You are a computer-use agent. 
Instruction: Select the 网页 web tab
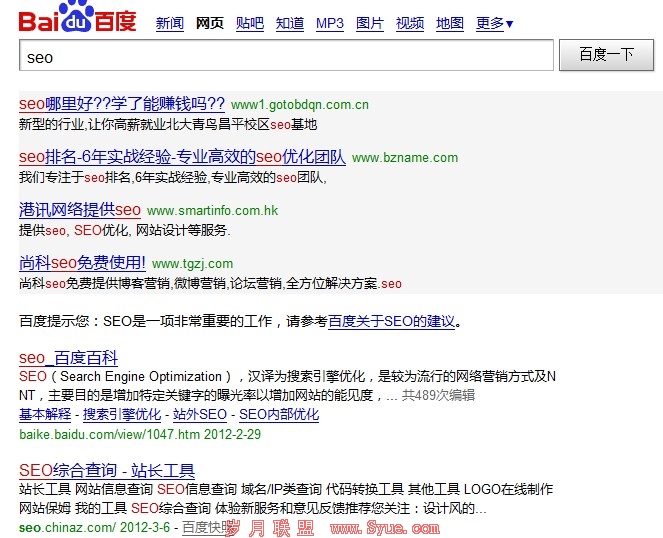pyautogui.click(x=210, y=24)
